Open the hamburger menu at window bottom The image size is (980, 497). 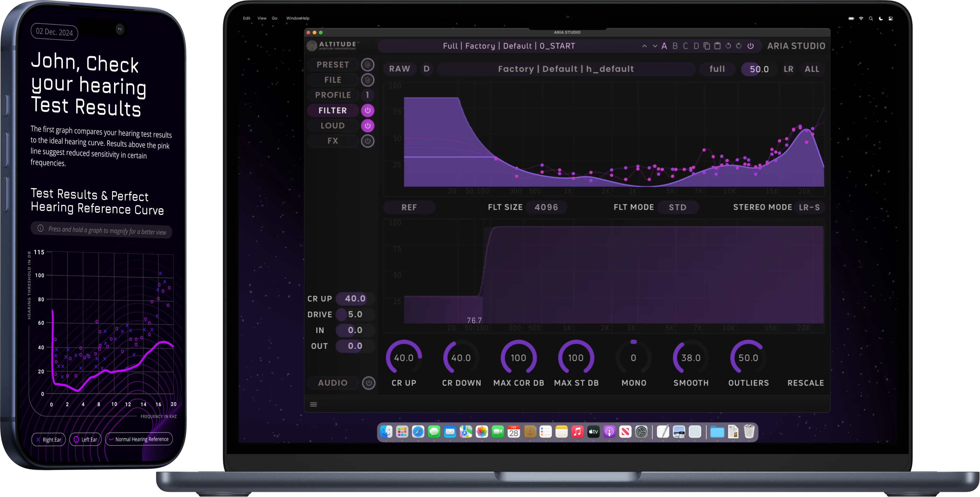[x=313, y=405]
